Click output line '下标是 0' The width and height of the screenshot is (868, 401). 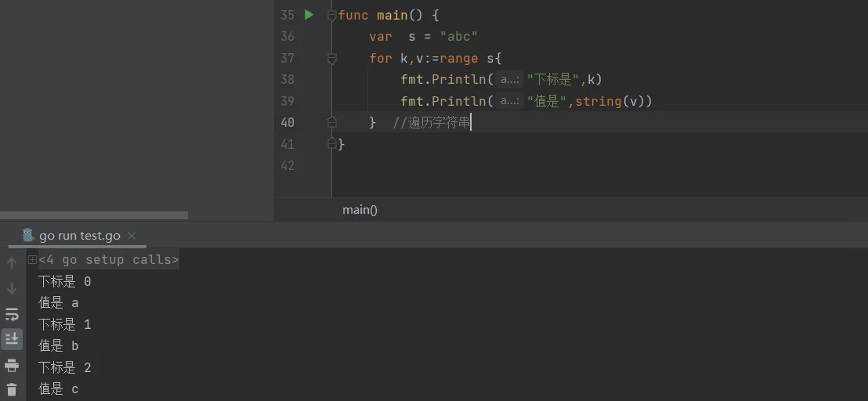(x=65, y=281)
